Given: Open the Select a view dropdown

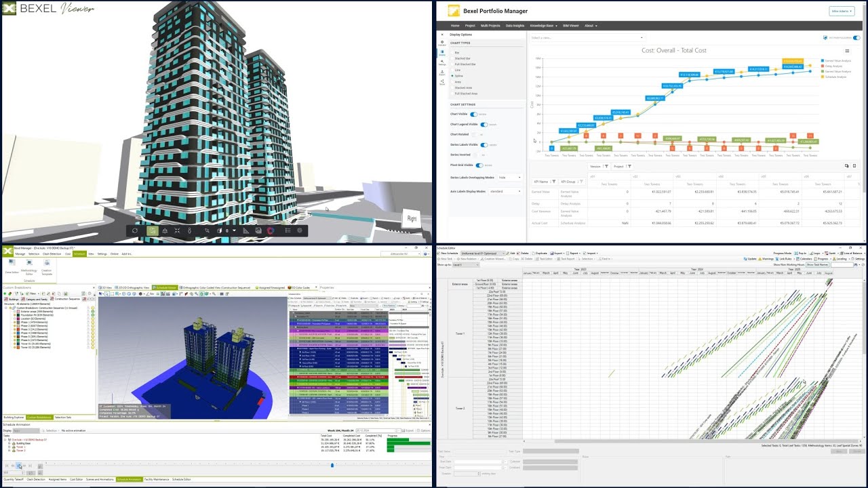Looking at the screenshot, I should [587, 38].
